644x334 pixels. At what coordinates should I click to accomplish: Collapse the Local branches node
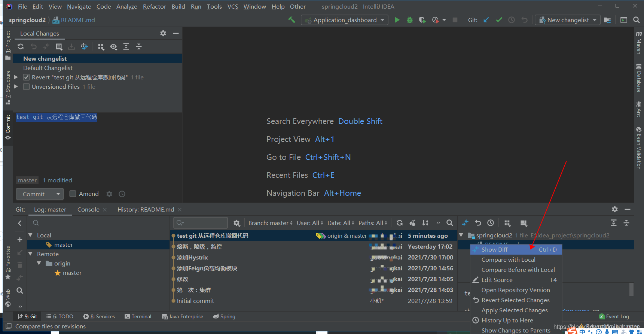30,235
